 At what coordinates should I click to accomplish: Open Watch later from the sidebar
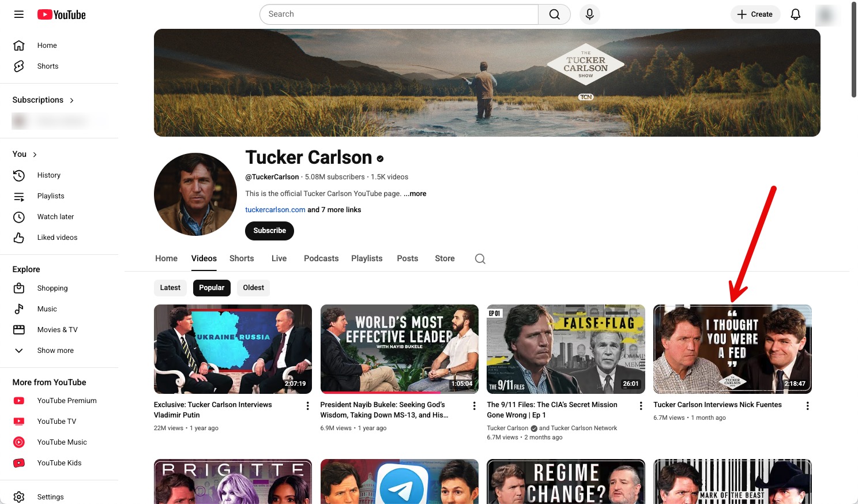19,216
